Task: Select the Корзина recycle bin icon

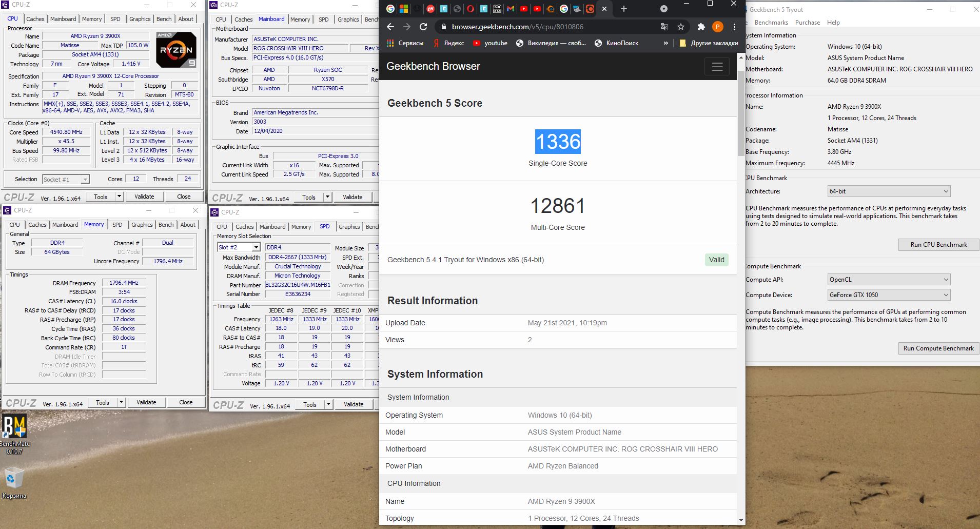Action: pos(14,483)
